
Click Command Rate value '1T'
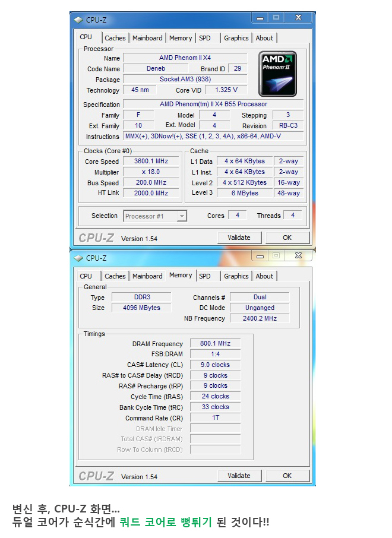click(x=215, y=417)
